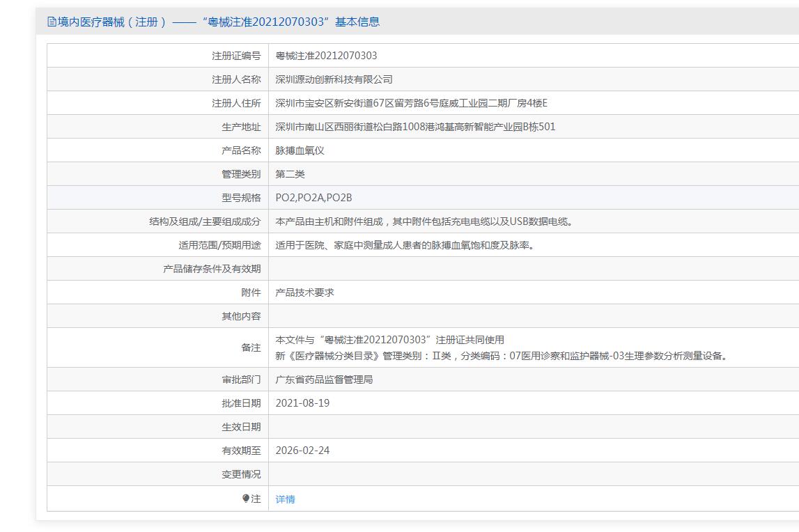Click the classification code line in 备注
Image resolution: width=799 pixels, height=532 pixels.
[502, 356]
